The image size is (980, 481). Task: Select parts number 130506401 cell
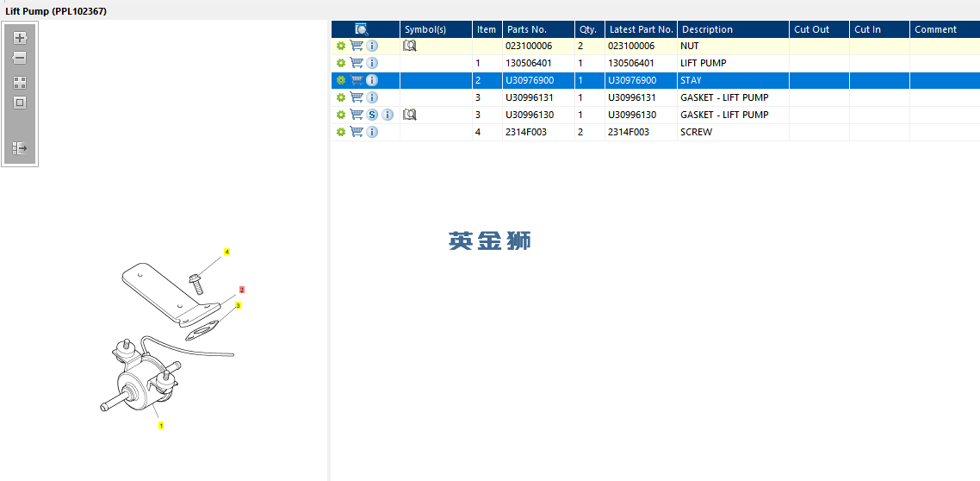(x=539, y=63)
